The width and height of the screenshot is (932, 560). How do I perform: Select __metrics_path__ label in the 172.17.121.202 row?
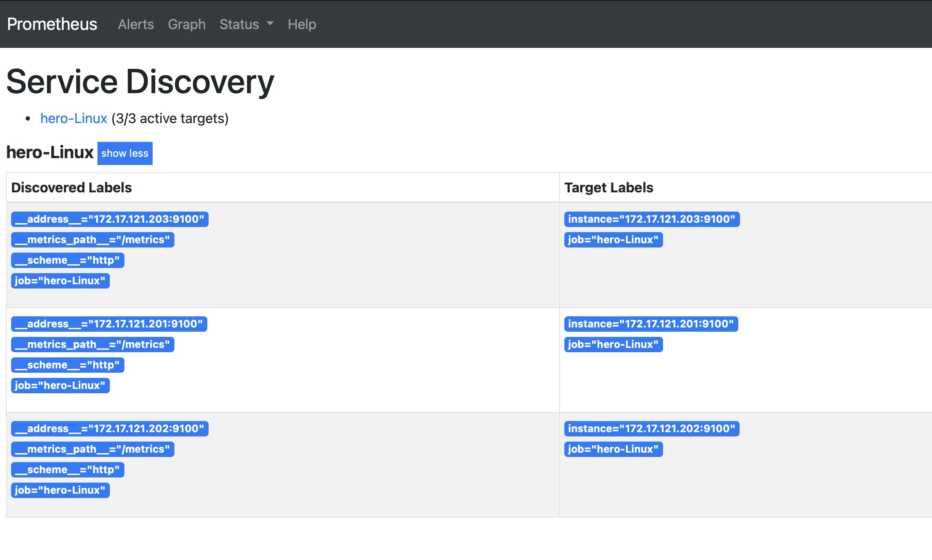tap(93, 449)
